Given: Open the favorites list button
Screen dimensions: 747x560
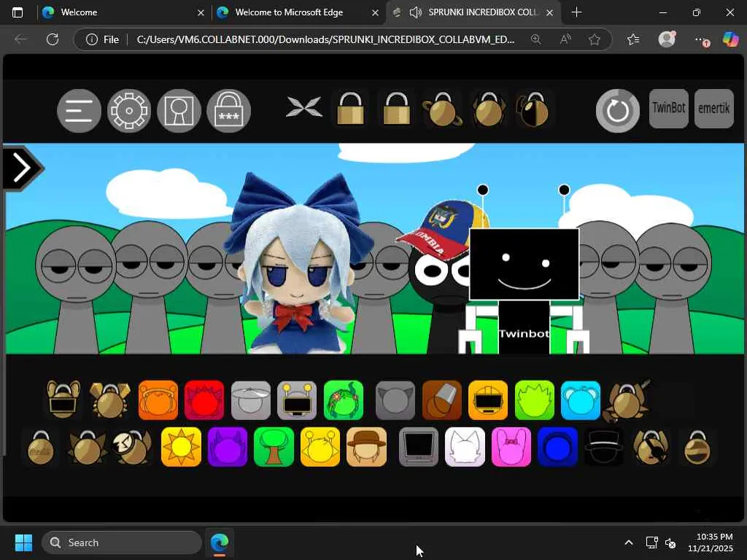Looking at the screenshot, I should [x=633, y=39].
